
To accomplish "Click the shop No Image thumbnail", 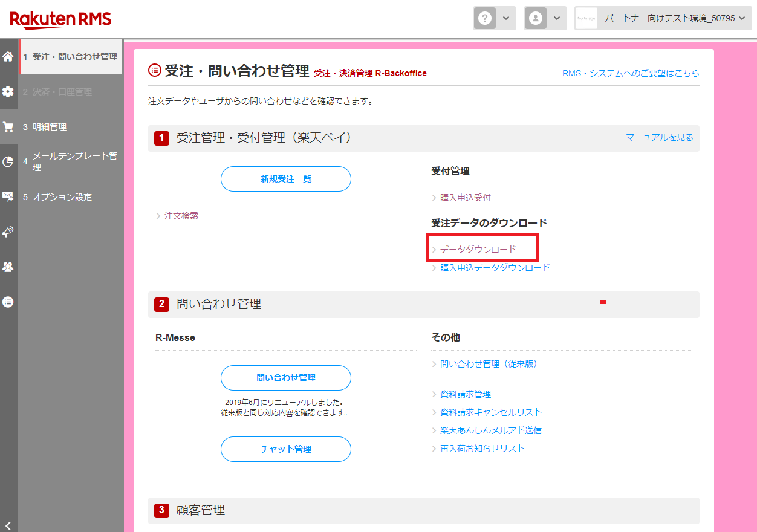I will (586, 18).
